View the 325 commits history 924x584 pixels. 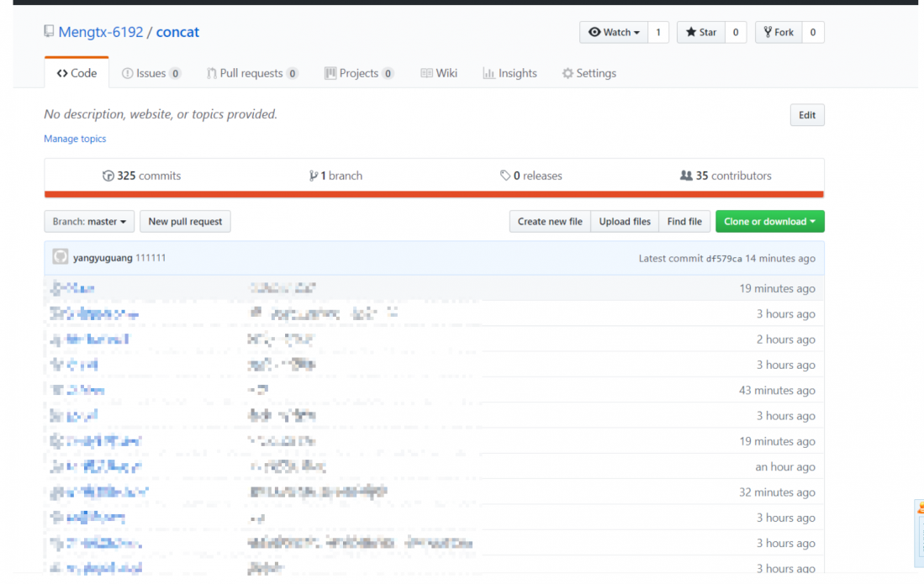point(141,176)
